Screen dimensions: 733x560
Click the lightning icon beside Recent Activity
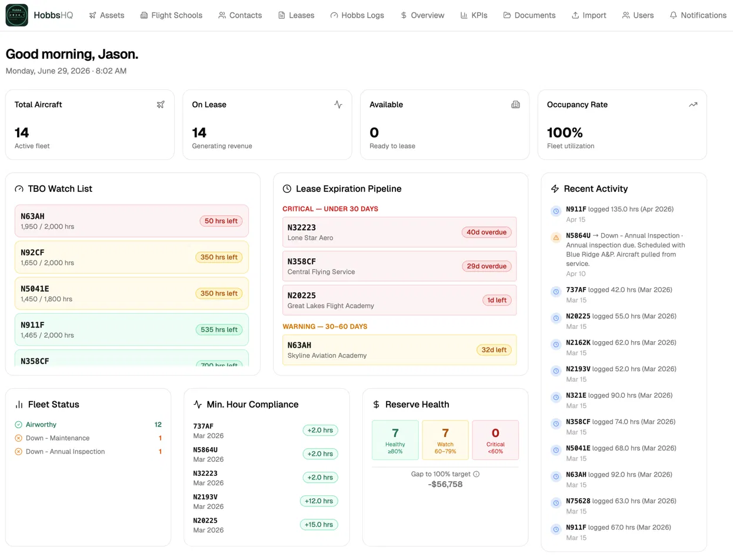[x=555, y=189]
